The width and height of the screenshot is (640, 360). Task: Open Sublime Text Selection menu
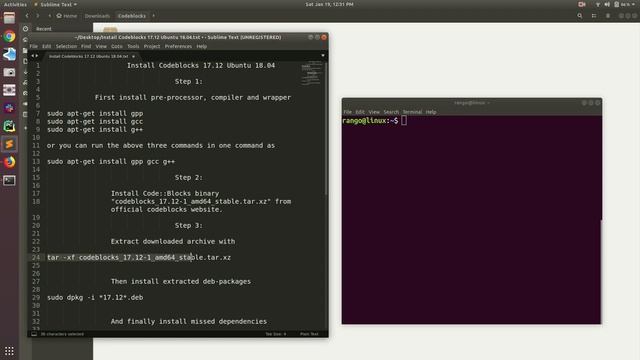coord(66,46)
